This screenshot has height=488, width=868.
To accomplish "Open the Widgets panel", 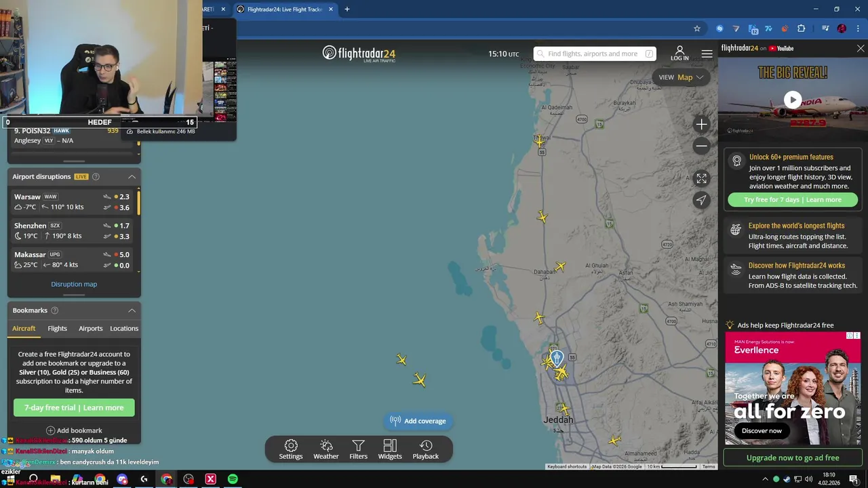I will [390, 449].
